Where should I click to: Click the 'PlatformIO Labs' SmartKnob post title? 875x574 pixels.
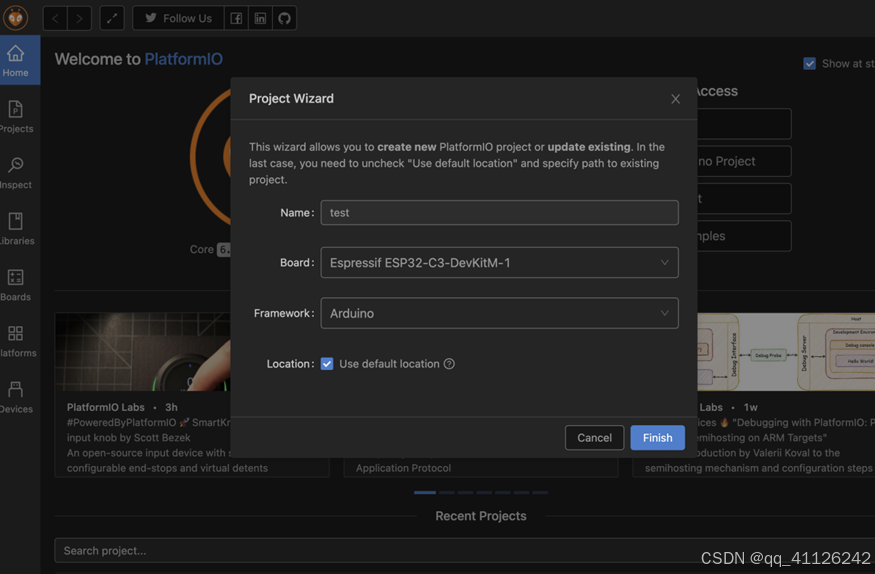point(105,407)
